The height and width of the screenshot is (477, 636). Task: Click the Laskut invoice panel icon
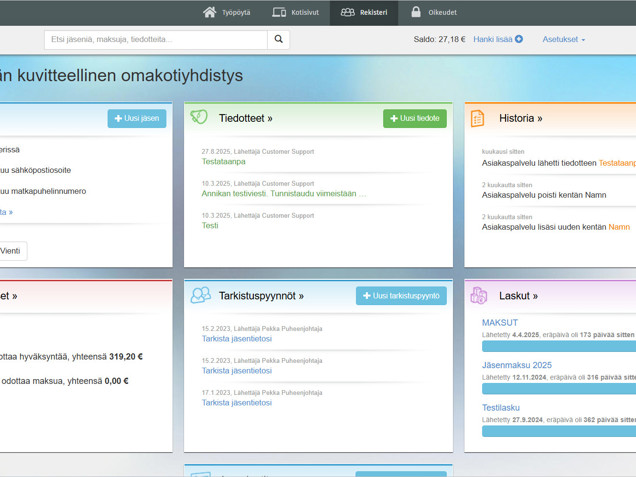[479, 295]
